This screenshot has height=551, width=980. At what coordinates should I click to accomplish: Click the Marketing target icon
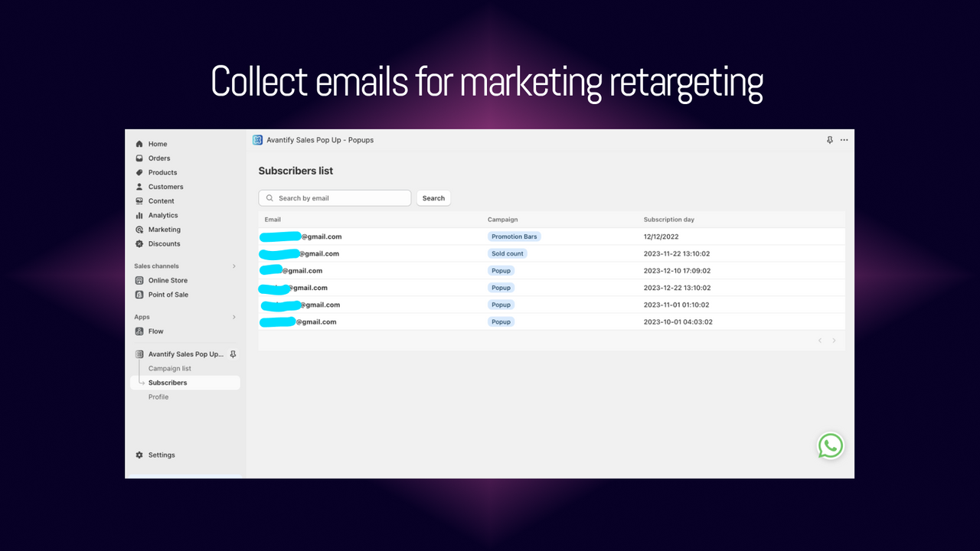(139, 230)
